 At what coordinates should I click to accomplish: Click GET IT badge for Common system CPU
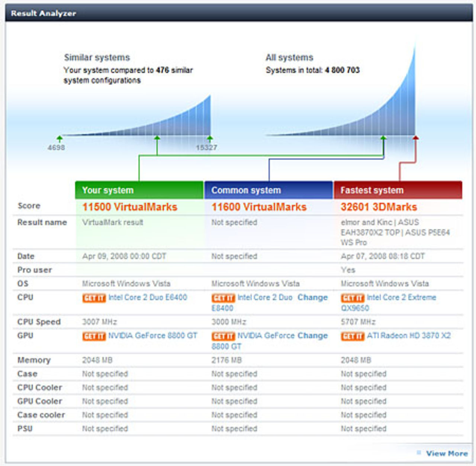[x=223, y=298]
